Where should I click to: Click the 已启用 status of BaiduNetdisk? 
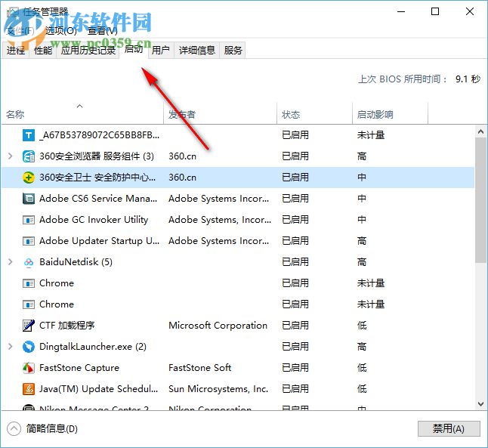295,262
